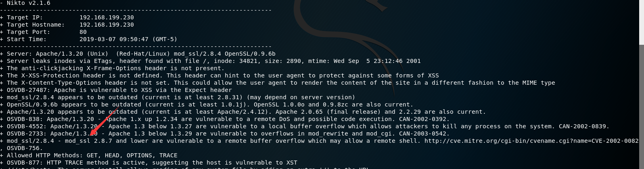Click the CAN-2002-0392 reference text
Viewport: 644px width, 169px height.
pyautogui.click(x=424, y=119)
